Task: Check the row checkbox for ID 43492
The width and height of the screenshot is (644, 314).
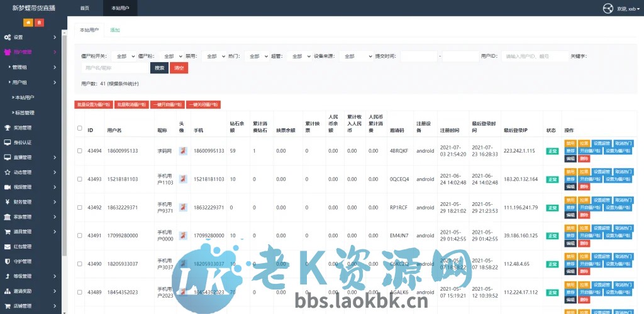Action: click(80, 207)
